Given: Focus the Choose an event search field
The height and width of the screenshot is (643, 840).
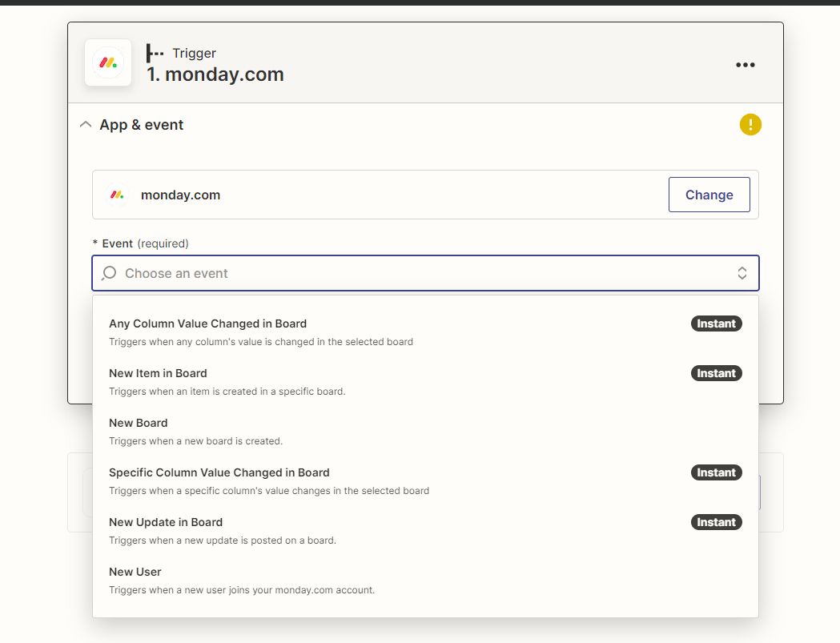Looking at the screenshot, I should point(425,273).
